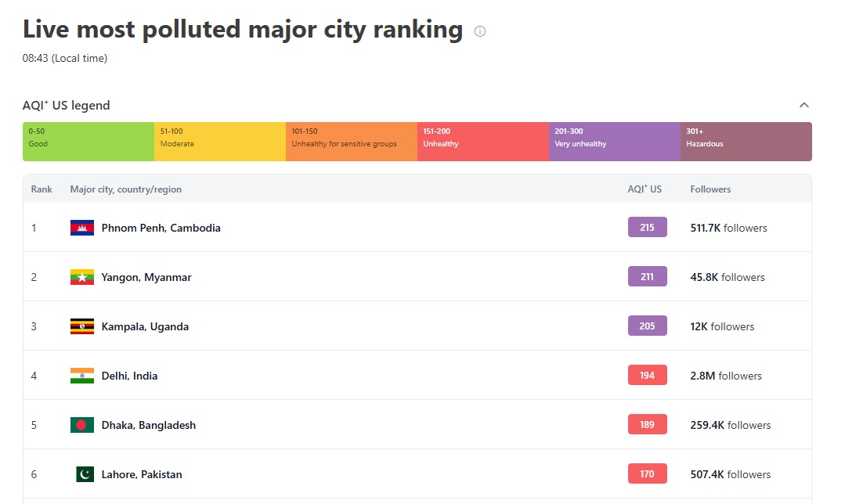
Task: Click the India flag icon
Action: pos(82,376)
